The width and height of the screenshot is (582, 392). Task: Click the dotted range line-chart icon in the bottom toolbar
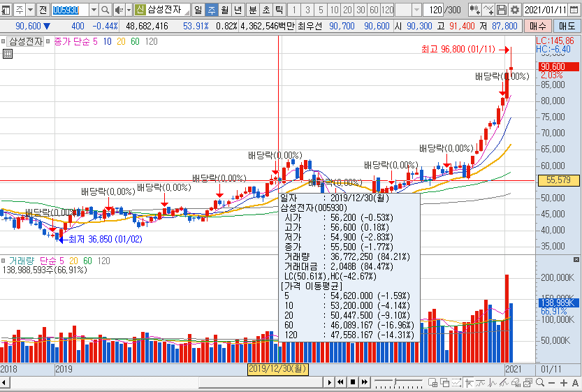coord(456,382)
